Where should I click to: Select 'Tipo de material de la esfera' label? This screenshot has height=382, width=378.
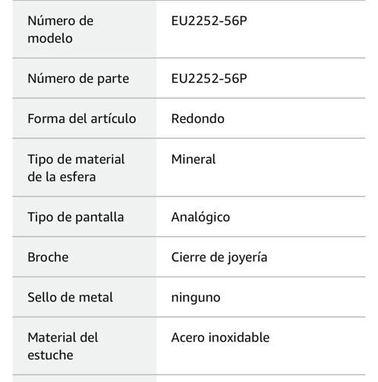[x=76, y=168]
